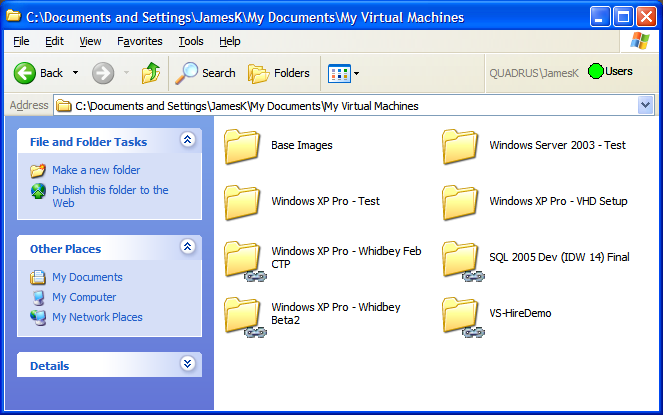Click the grey Forward arrow icon

pyautogui.click(x=103, y=73)
